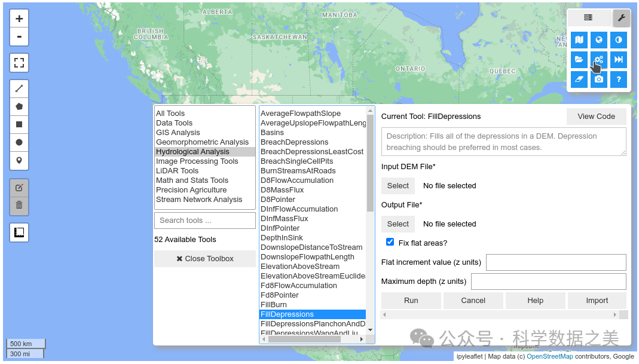This screenshot has height=364, width=639.
Task: Toggle fullscreen map view
Action: point(19,63)
